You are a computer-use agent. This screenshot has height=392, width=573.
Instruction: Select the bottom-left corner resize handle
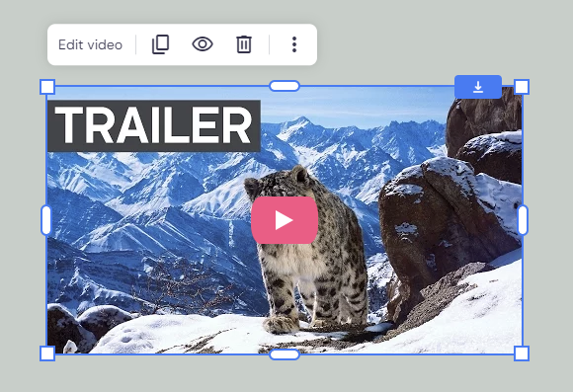47,353
